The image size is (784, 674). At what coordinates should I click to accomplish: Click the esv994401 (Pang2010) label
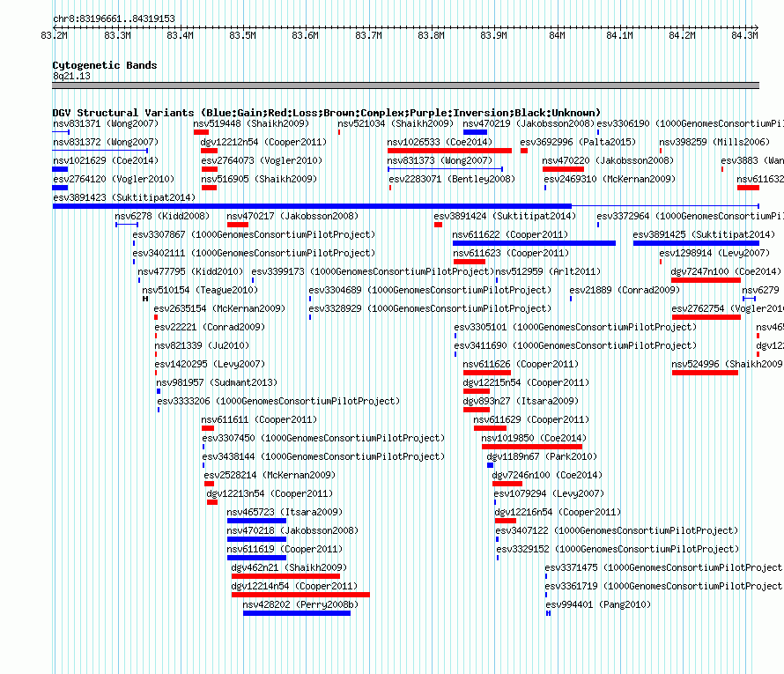tap(598, 604)
